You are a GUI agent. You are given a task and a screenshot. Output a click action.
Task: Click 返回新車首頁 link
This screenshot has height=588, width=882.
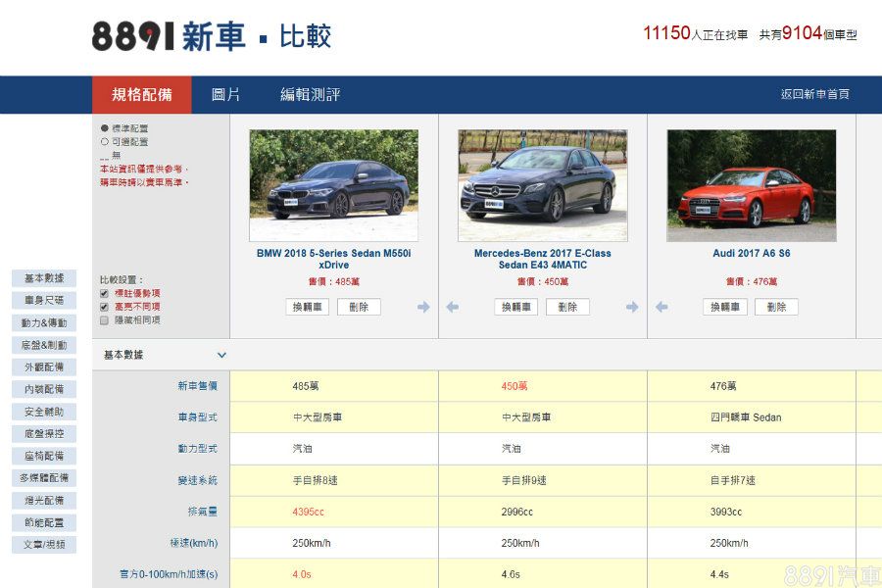[x=815, y=94]
